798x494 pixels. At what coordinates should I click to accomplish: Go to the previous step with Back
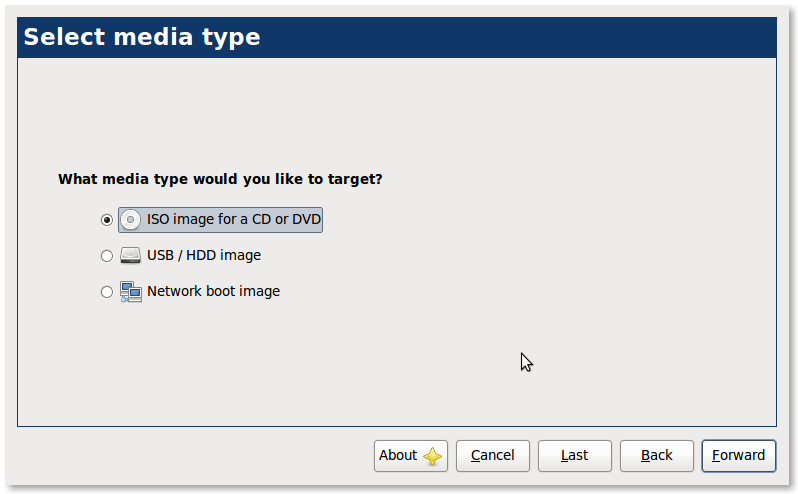(657, 455)
